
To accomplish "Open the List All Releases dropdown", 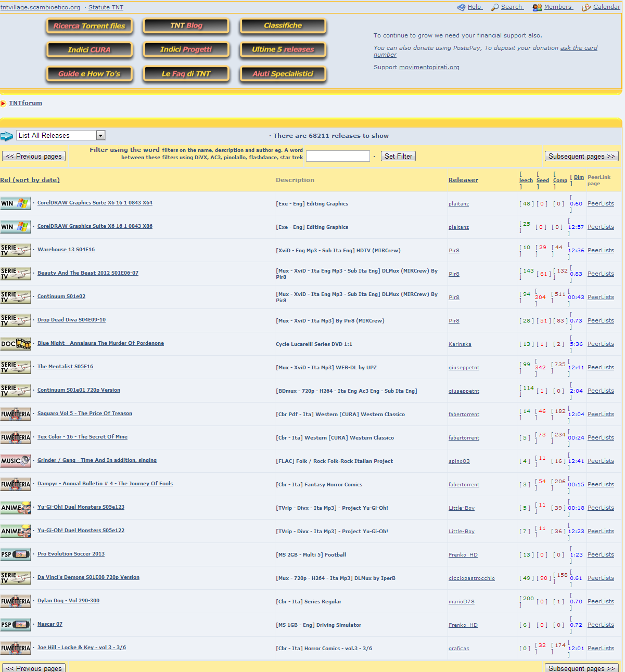I will coord(61,135).
